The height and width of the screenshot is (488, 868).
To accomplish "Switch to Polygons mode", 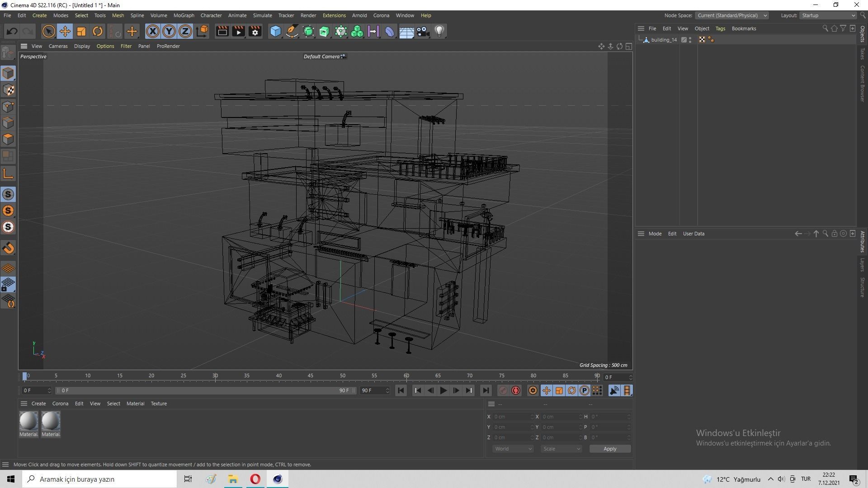I will [x=8, y=139].
